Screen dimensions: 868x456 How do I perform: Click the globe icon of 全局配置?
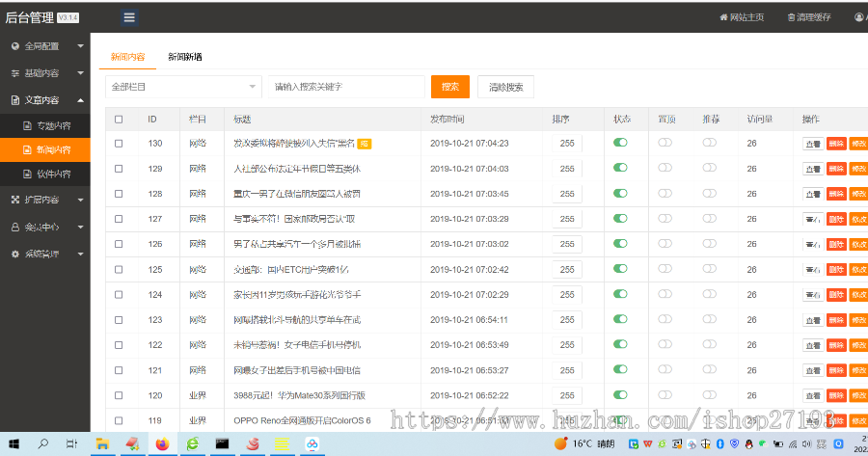click(14, 46)
